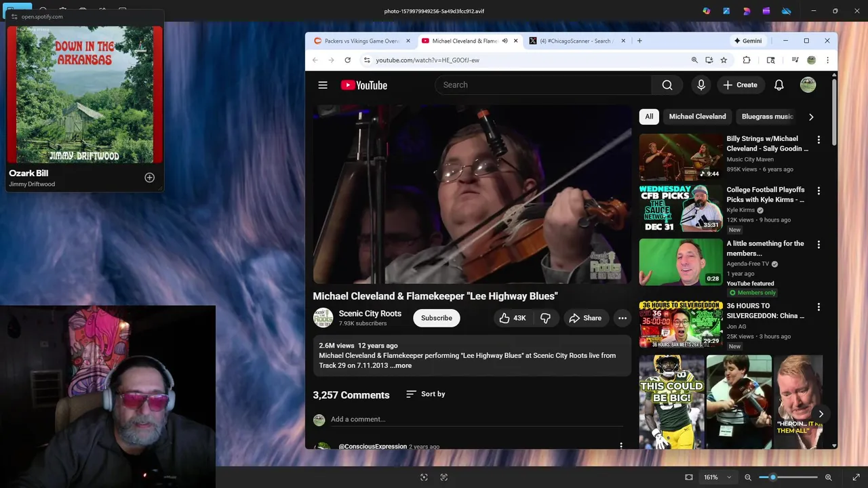Image resolution: width=868 pixels, height=488 pixels.
Task: Like the video with 43K thumbs-up
Action: (513, 318)
